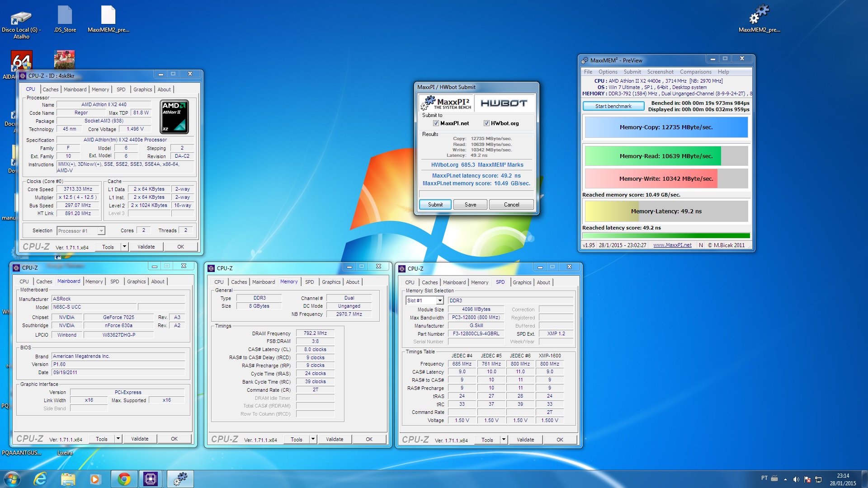Open the Options menu in MaxxMEM²
The image size is (868, 488).
point(608,72)
